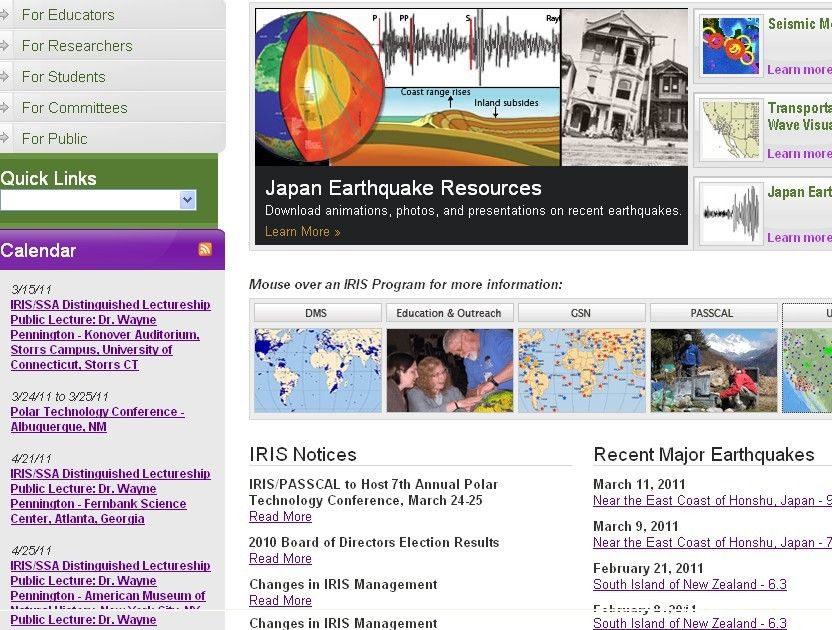Open the Quick Links dropdown
The image size is (832, 630).
(x=187, y=201)
